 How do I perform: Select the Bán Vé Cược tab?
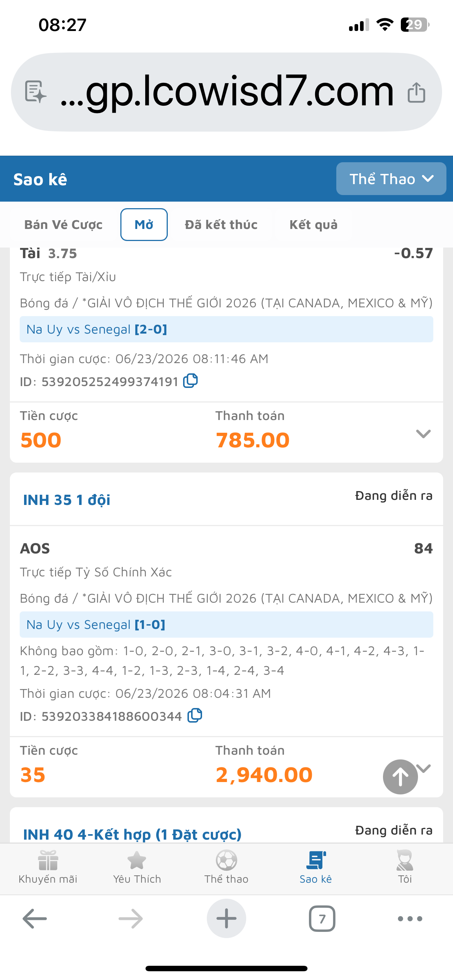63,225
